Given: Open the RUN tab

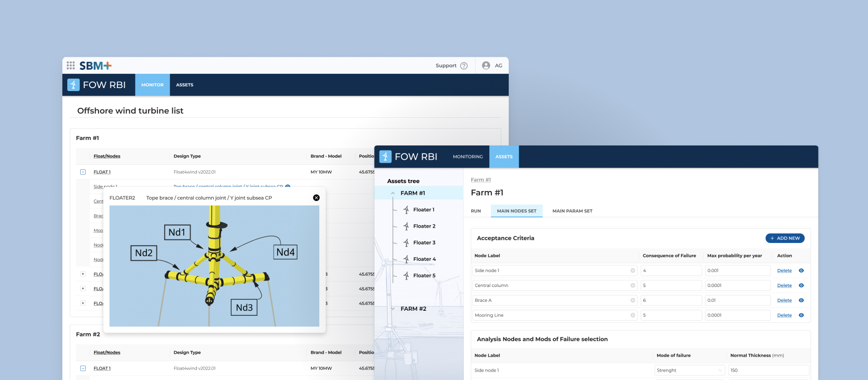Looking at the screenshot, I should (476, 211).
